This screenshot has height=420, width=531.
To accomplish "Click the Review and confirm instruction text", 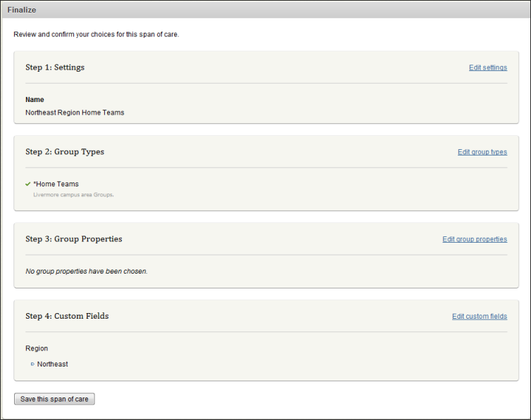I will point(96,34).
